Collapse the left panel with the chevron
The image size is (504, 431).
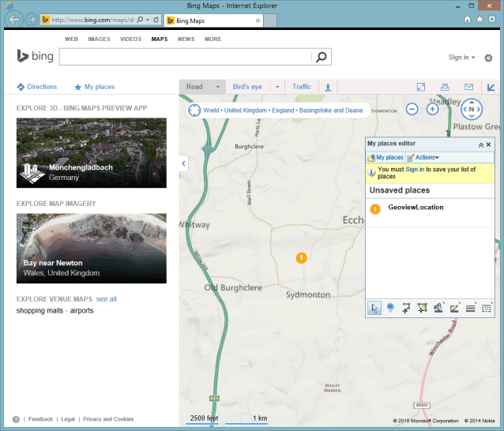pos(183,163)
